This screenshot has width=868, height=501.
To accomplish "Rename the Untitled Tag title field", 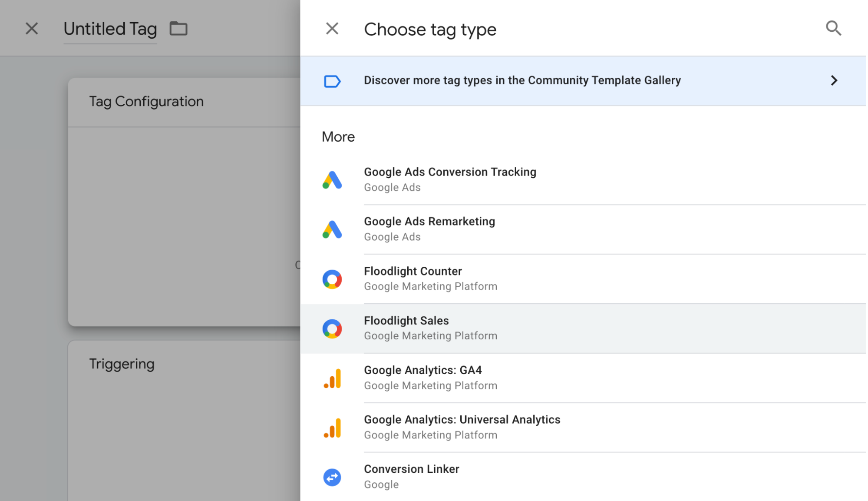I will click(110, 29).
